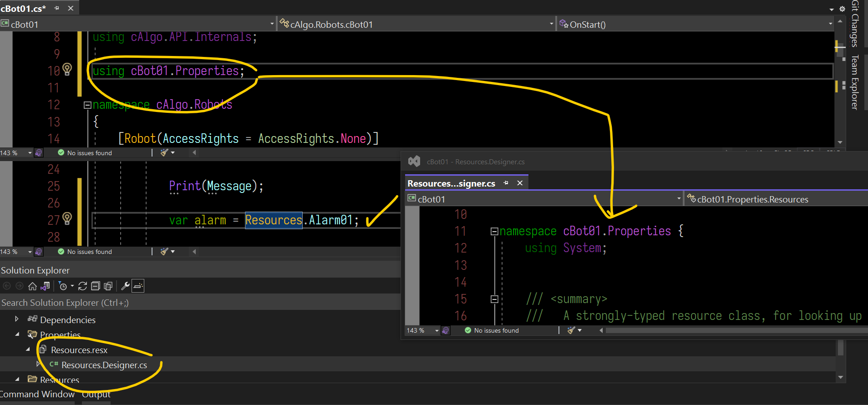Click IntelliCode icon in lower split status bar
This screenshot has width=868, height=405.
click(39, 252)
